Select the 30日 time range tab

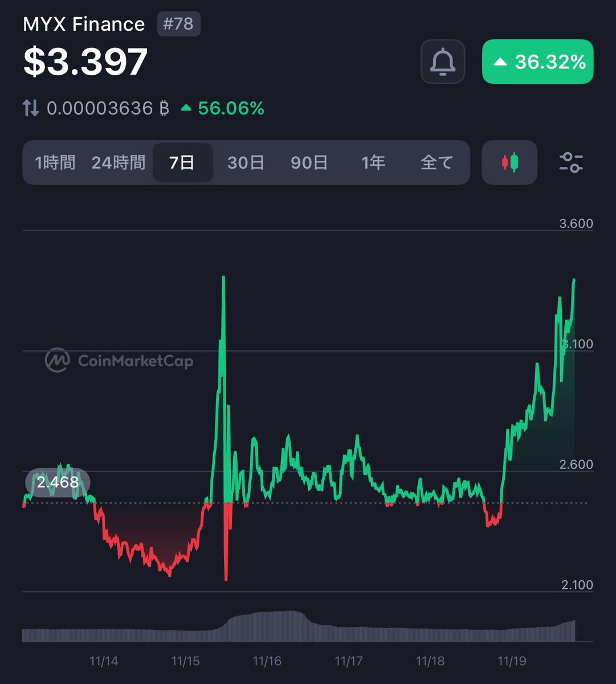[x=246, y=163]
